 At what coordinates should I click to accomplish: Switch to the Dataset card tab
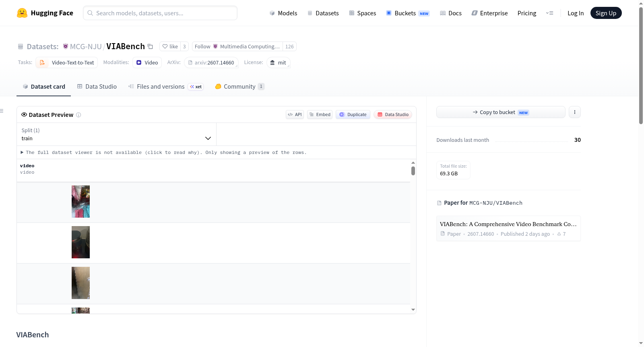(44, 87)
